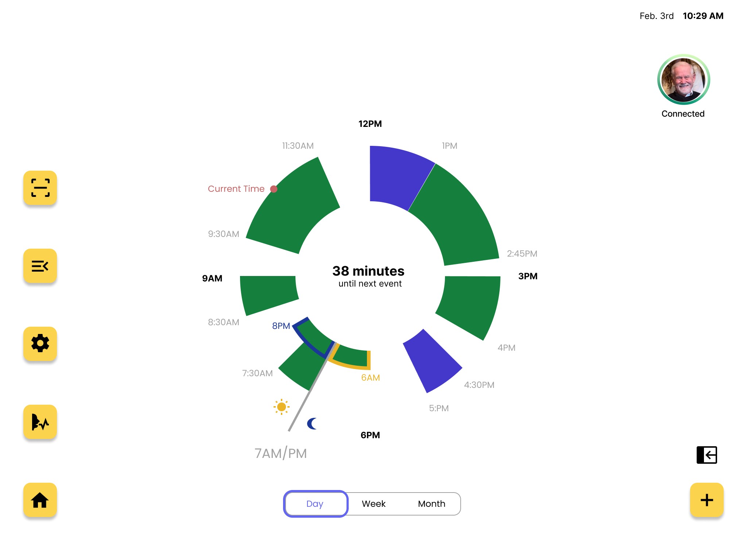Go to home screen button
The image size is (747, 560).
[x=40, y=500]
